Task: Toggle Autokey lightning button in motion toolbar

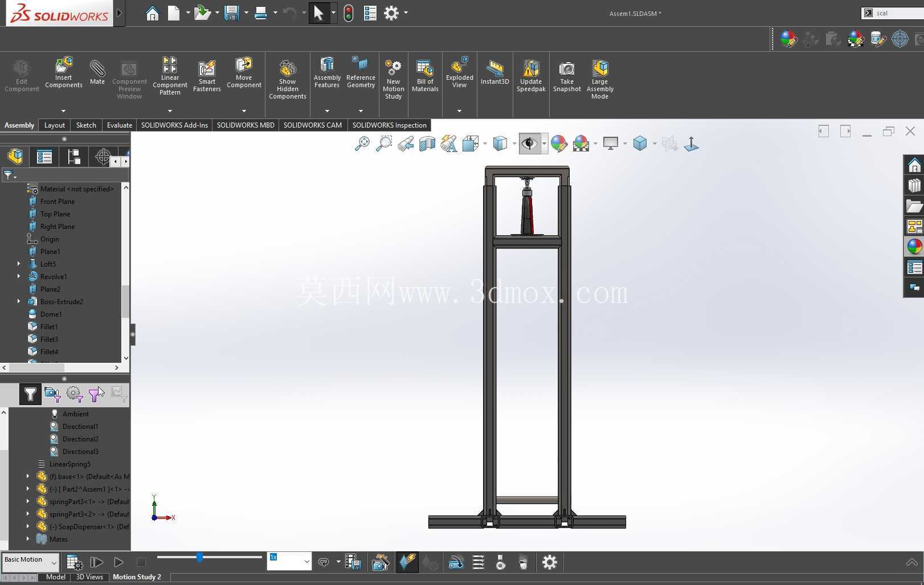Action: pos(407,563)
